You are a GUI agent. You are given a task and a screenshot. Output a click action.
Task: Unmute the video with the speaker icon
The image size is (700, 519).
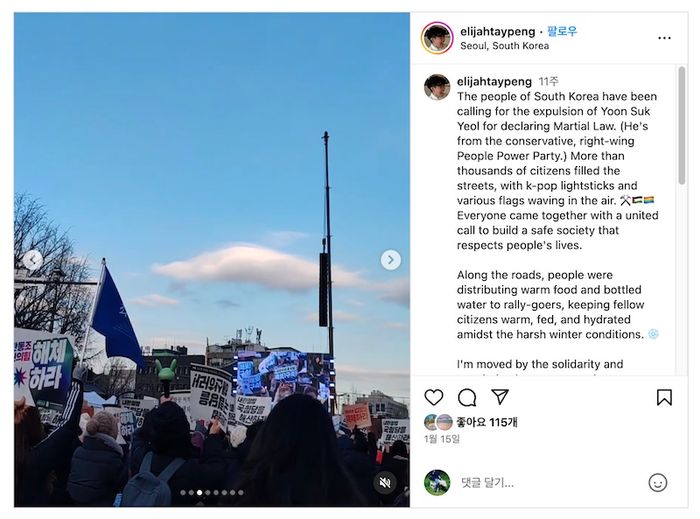tap(385, 482)
